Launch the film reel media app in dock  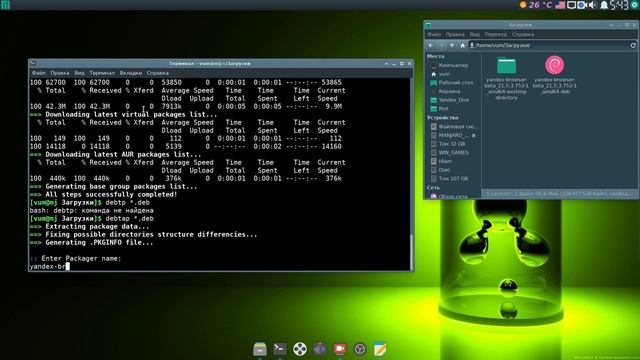[300, 349]
